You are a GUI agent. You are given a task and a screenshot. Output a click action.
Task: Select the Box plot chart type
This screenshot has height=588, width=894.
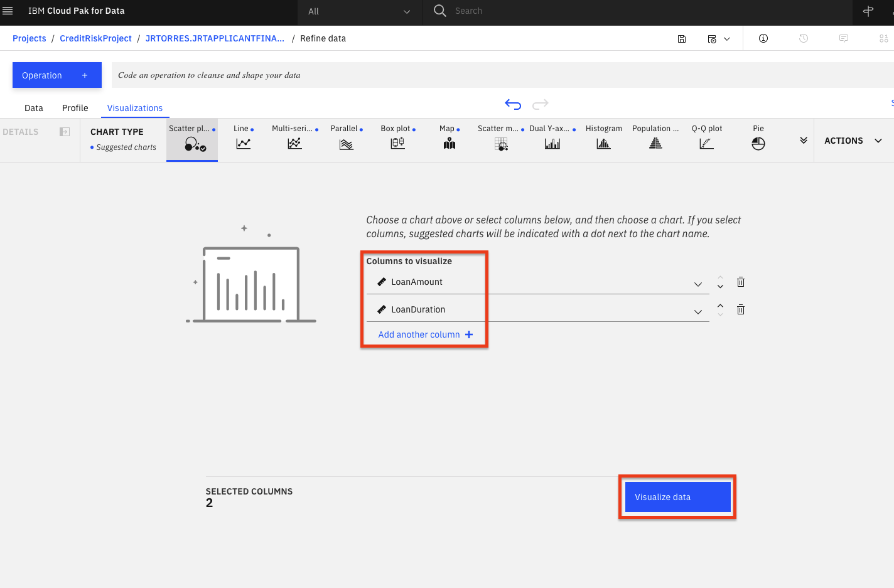(x=398, y=138)
